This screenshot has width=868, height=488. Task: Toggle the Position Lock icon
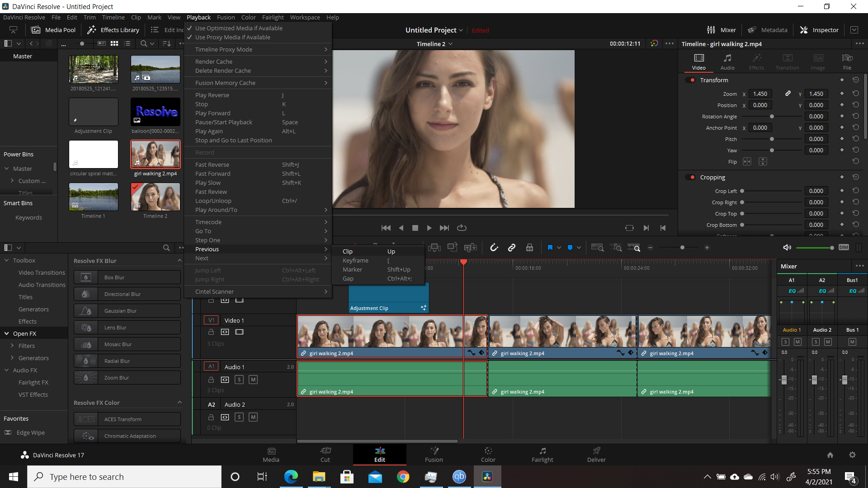529,248
